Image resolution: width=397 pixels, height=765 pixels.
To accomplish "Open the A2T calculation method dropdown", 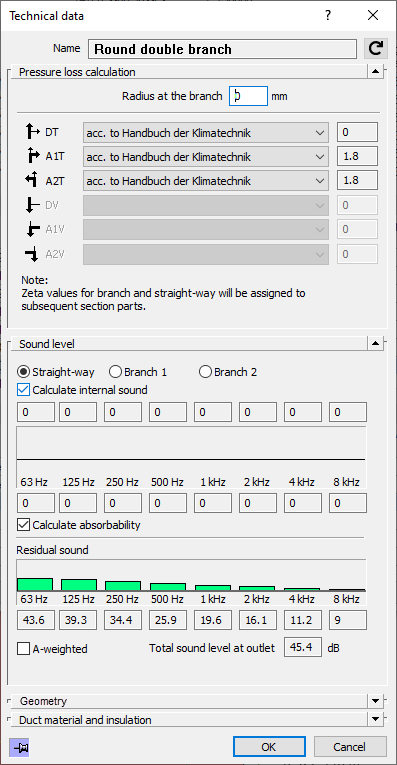I will (205, 181).
